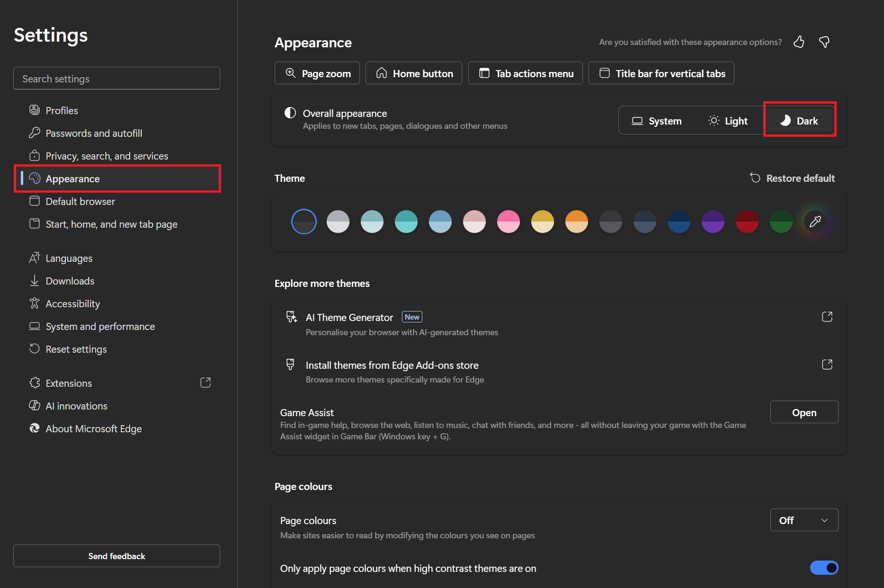This screenshot has width=884, height=588.
Task: Toggle page colours for high contrast only
Action: 824,568
